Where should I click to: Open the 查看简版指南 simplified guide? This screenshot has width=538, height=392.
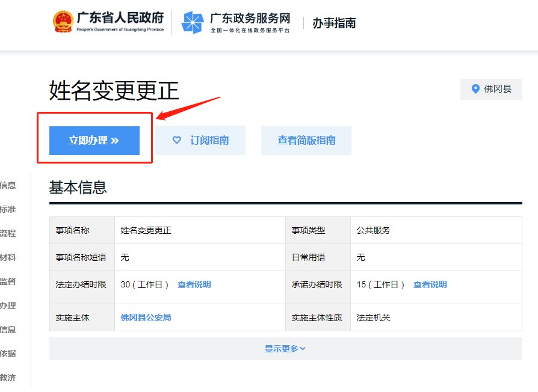[x=306, y=141]
